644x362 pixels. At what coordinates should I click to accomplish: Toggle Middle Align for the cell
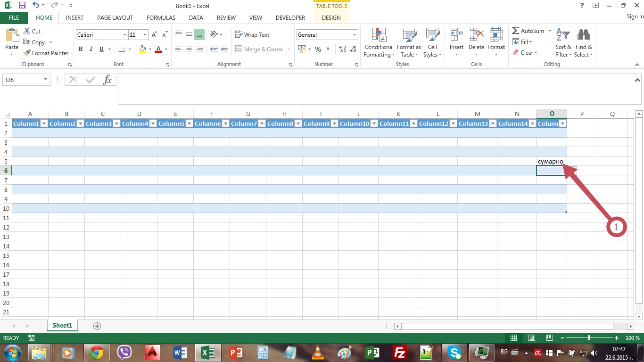point(189,34)
